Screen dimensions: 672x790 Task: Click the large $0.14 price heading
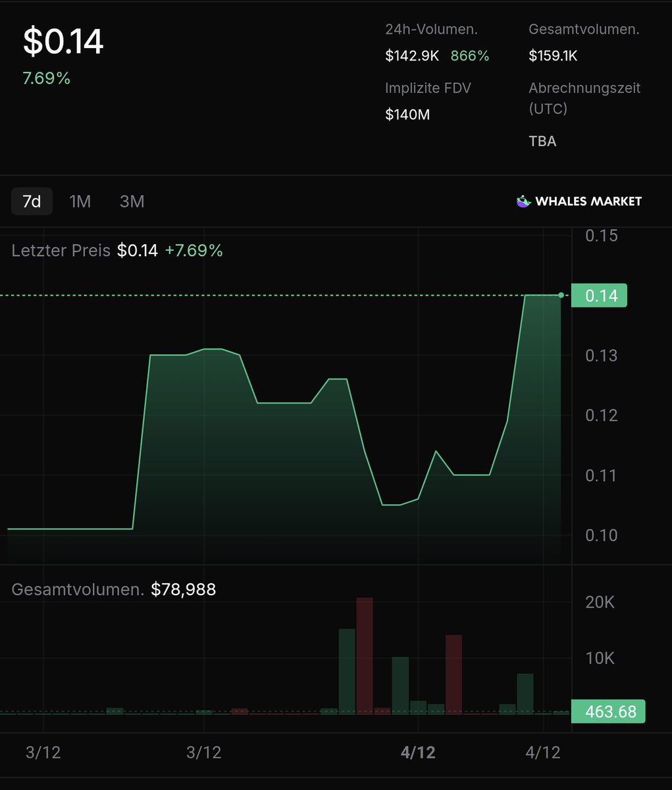pos(63,41)
